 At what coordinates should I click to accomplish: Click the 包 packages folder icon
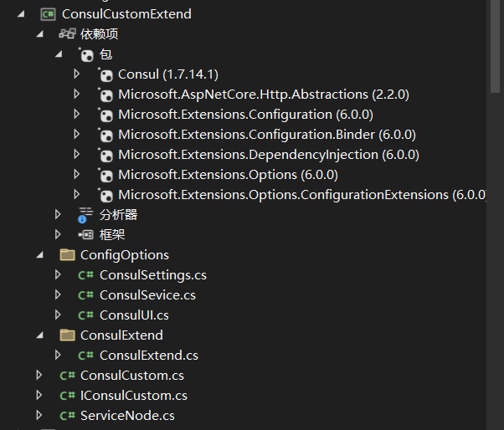[x=86, y=54]
